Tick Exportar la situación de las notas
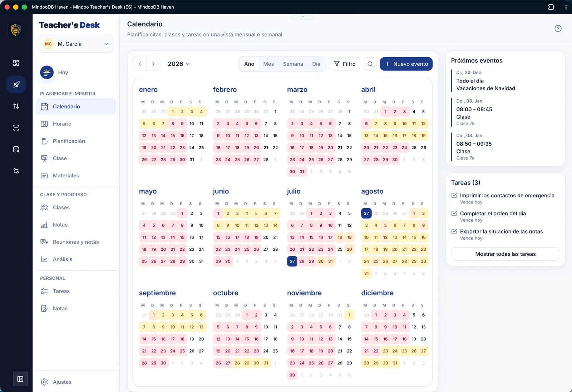The height and width of the screenshot is (392, 572). [454, 231]
